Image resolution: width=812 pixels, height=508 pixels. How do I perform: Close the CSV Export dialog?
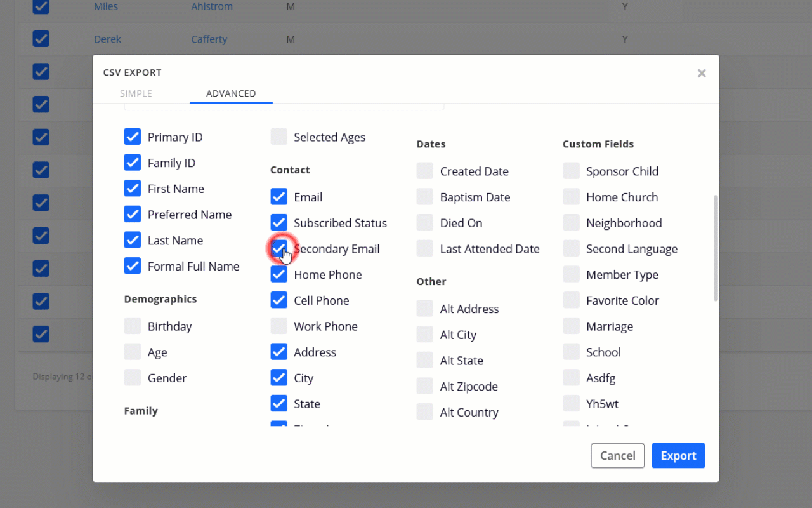tap(702, 73)
